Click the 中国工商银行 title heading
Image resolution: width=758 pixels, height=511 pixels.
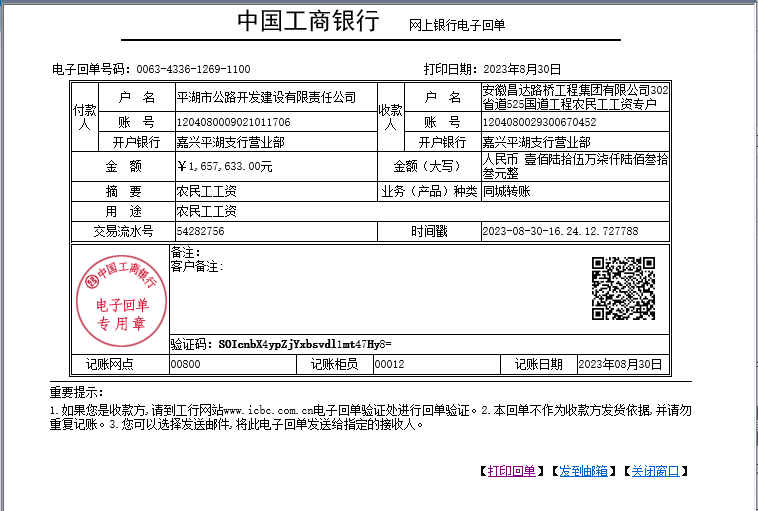pyautogui.click(x=308, y=21)
